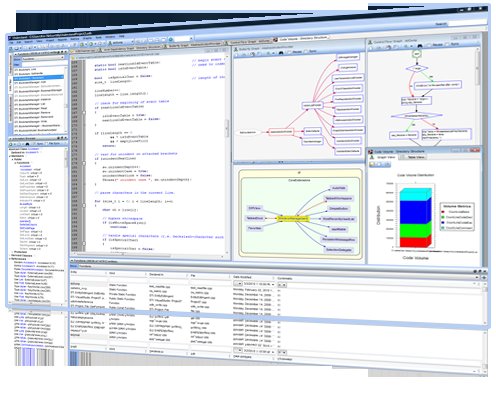The image size is (496, 393).
Task: Click green swatch in Volume Metrics legend
Action: point(443,217)
